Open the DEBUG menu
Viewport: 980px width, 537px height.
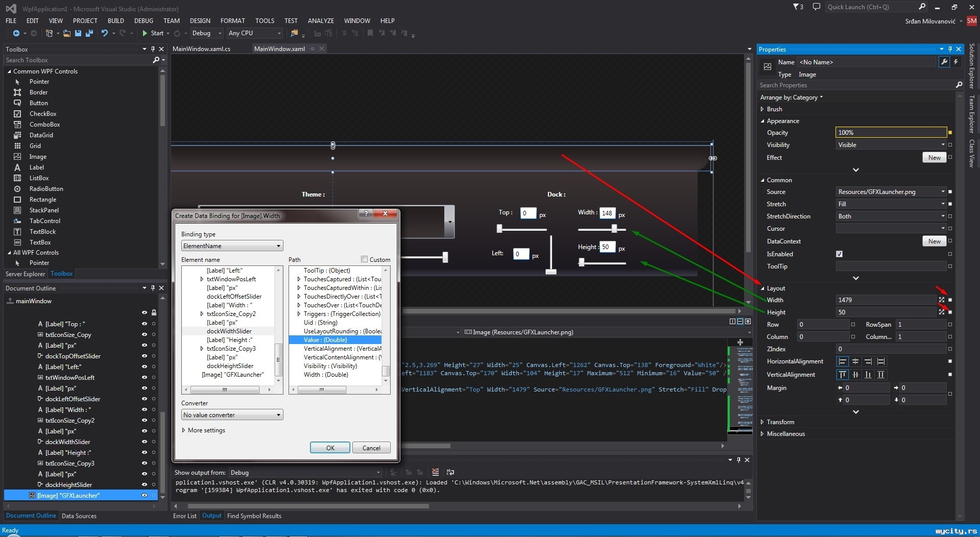[x=144, y=21]
